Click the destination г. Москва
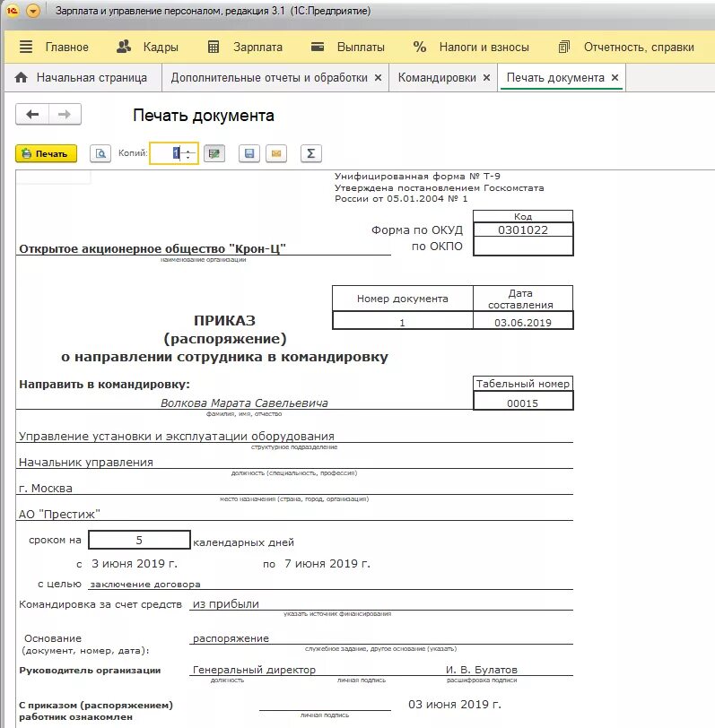 tap(46, 489)
